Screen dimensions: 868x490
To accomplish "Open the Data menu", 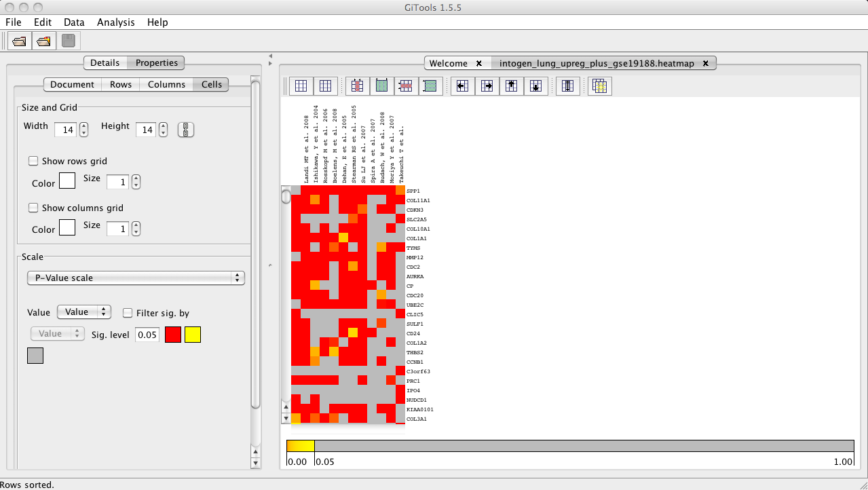I will (x=74, y=22).
